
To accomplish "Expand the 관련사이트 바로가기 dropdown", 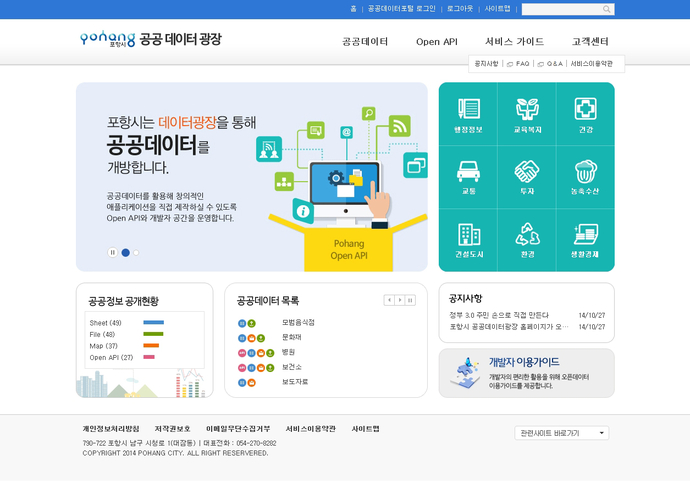I will pyautogui.click(x=561, y=433).
